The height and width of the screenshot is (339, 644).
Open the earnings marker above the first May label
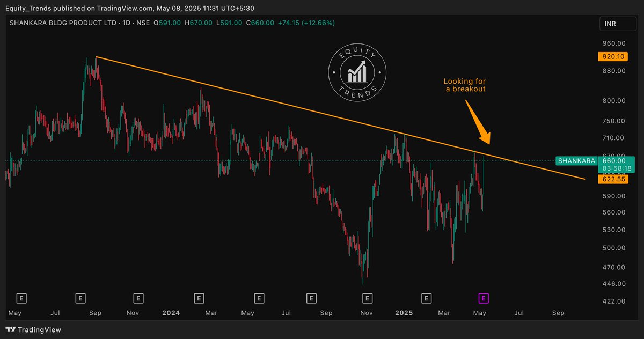click(x=22, y=298)
